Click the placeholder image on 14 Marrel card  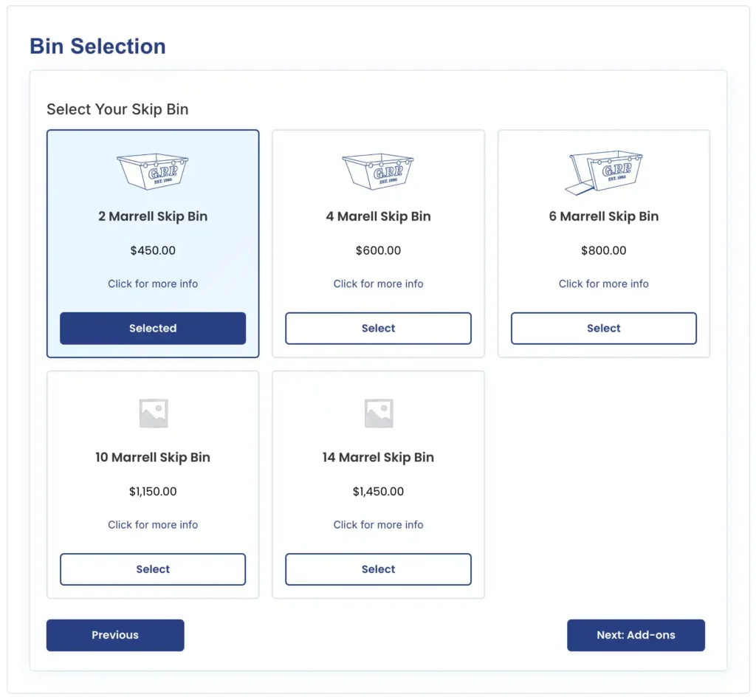tap(379, 414)
